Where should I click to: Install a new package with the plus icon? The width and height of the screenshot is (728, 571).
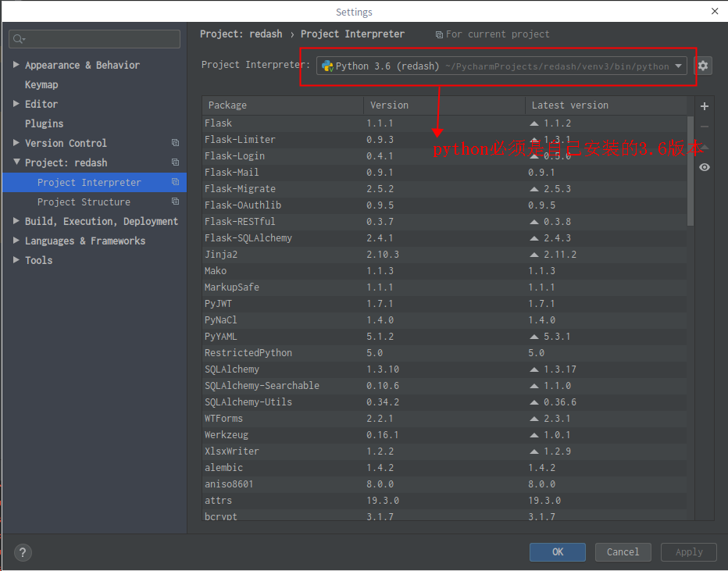(x=704, y=105)
